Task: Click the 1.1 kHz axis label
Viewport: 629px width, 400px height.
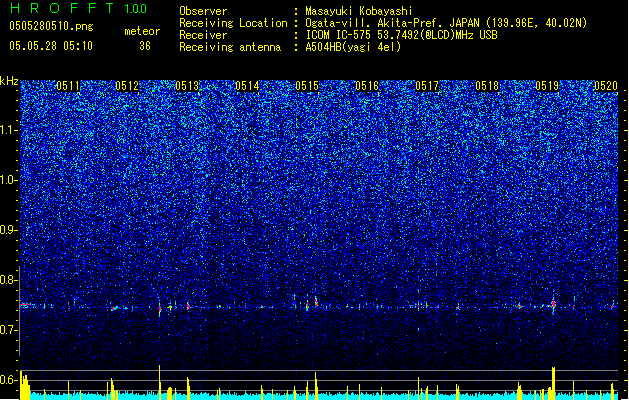Action: [9, 130]
